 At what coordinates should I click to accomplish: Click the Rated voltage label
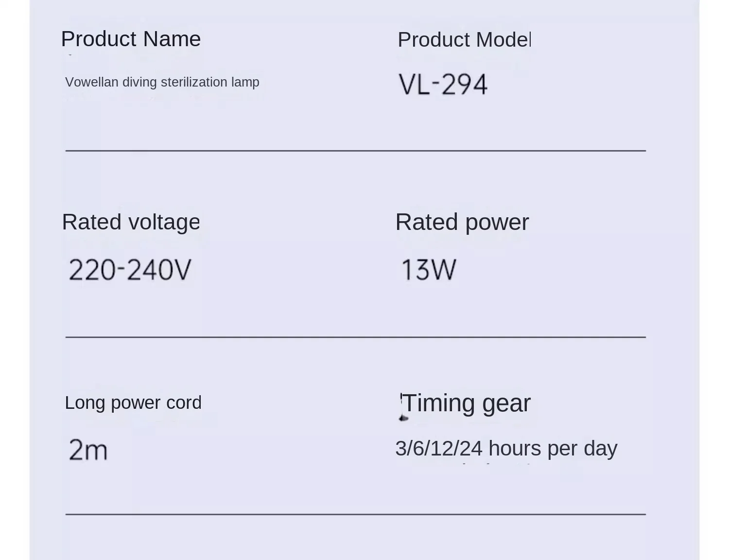(x=131, y=223)
